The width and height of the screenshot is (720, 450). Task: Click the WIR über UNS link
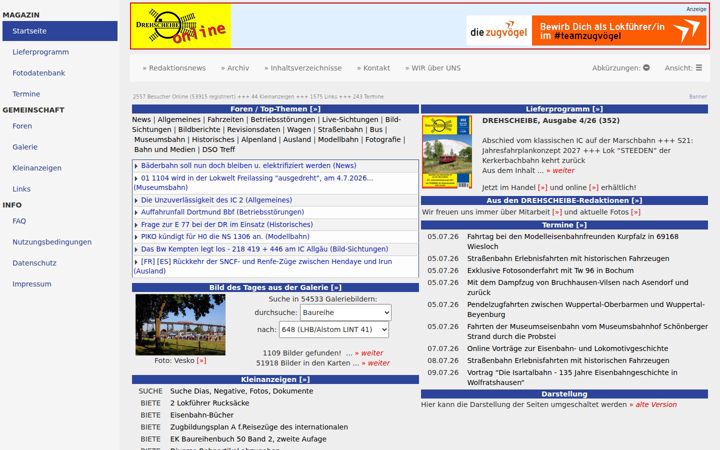433,68
